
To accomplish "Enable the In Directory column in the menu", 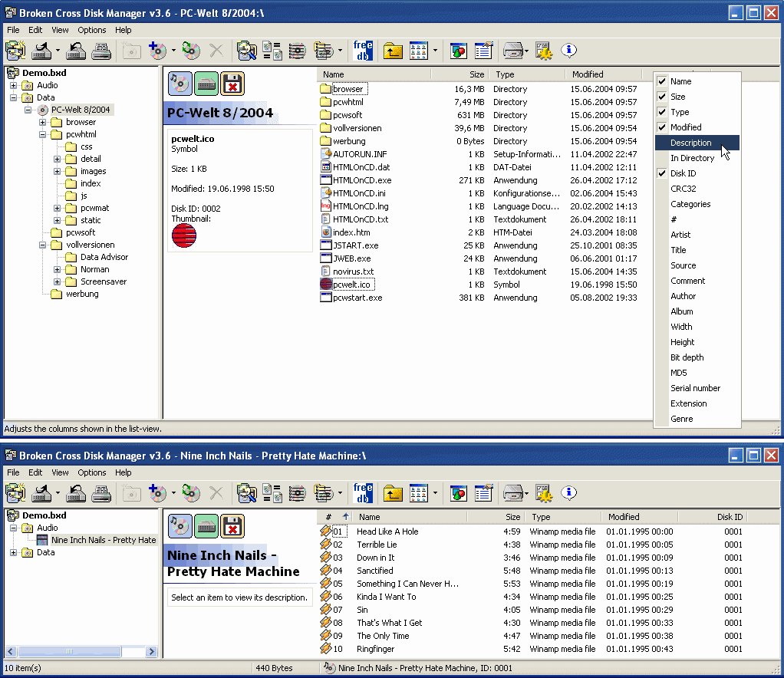I will point(697,158).
